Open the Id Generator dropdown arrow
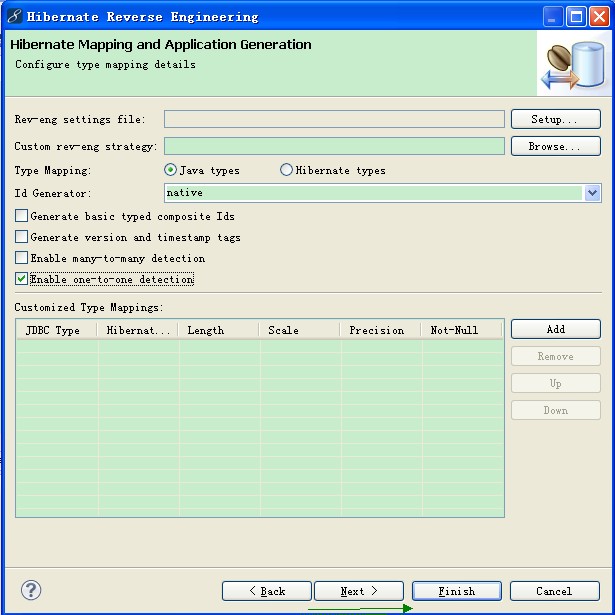The image size is (615, 615). [x=592, y=193]
